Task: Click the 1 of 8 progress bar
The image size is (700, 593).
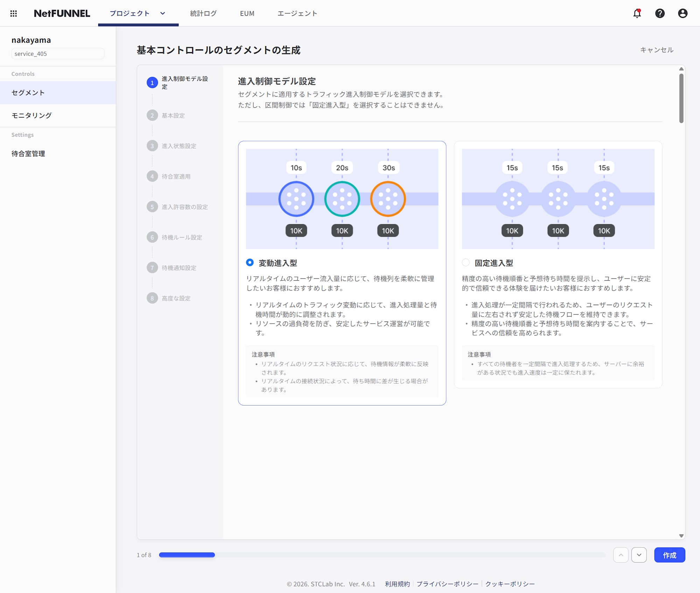Action: pyautogui.click(x=381, y=555)
